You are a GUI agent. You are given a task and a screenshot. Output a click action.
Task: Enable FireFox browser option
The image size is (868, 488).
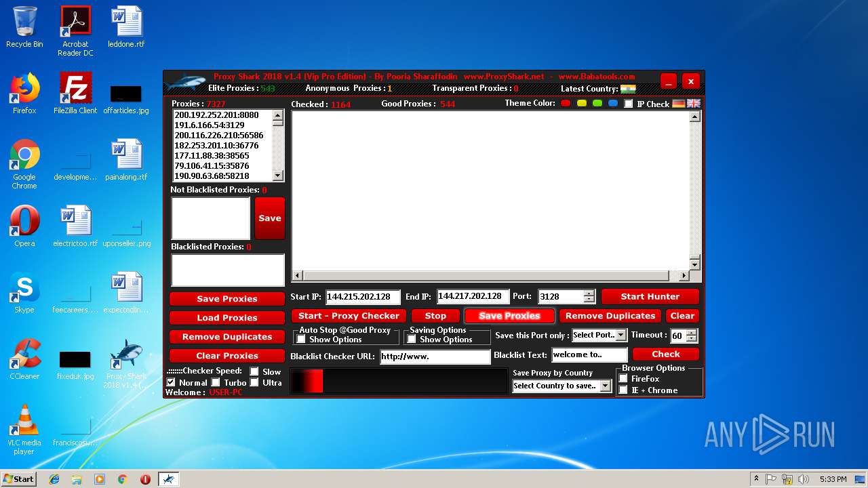[x=623, y=378]
